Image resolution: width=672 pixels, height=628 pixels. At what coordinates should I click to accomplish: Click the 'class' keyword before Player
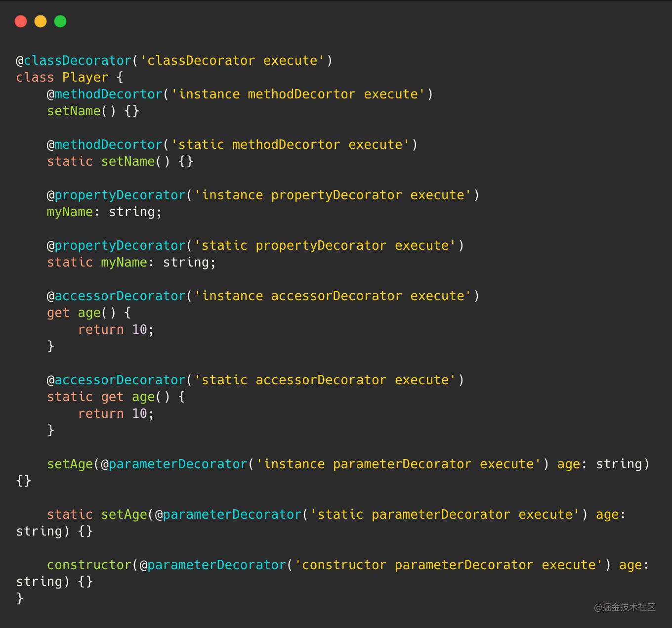click(x=35, y=77)
